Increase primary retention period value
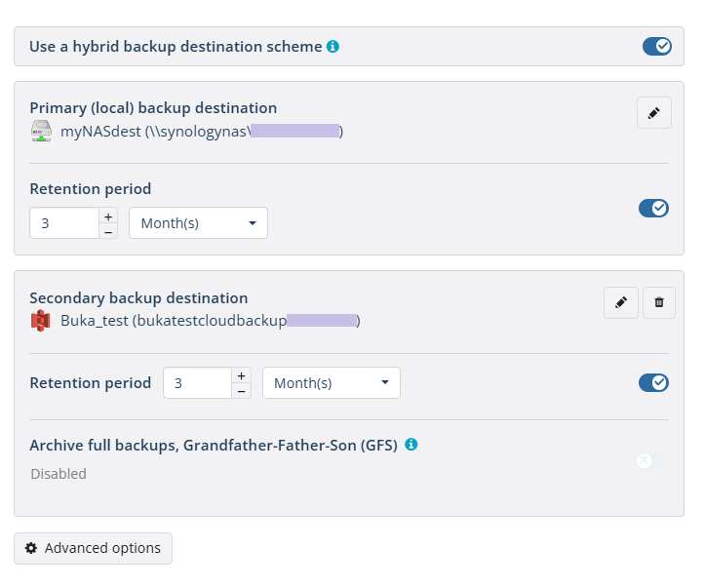Screen dimensions: 705x588 pyautogui.click(x=108, y=216)
